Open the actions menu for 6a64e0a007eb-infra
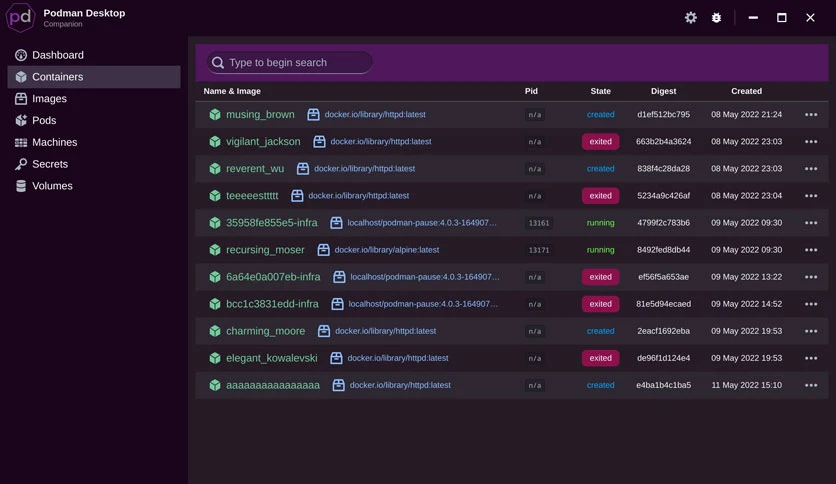Screen dimensions: 836x484 [x=811, y=277]
